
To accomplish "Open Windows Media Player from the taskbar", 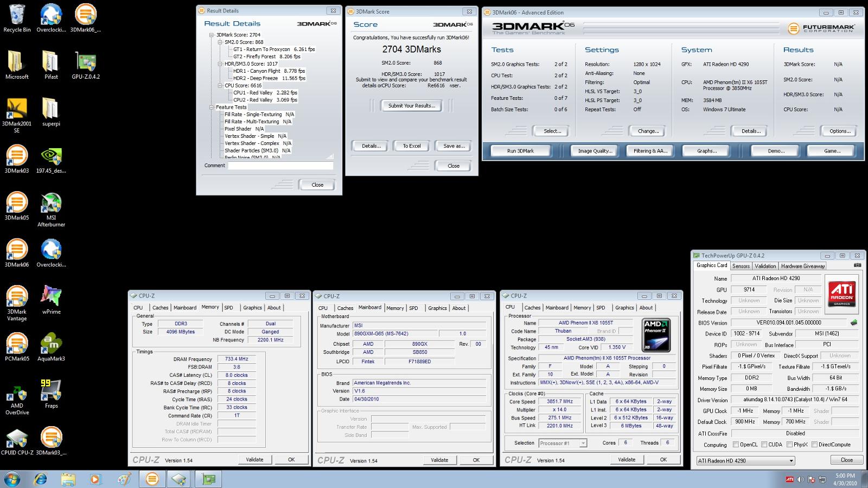I will tap(95, 479).
